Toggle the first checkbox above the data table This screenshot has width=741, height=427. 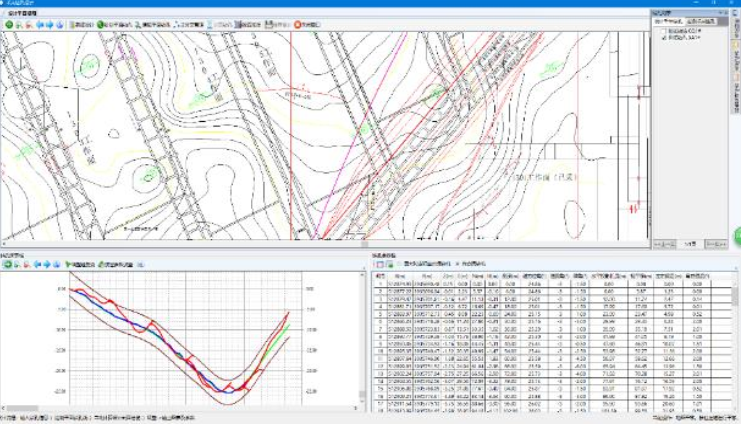(399, 265)
